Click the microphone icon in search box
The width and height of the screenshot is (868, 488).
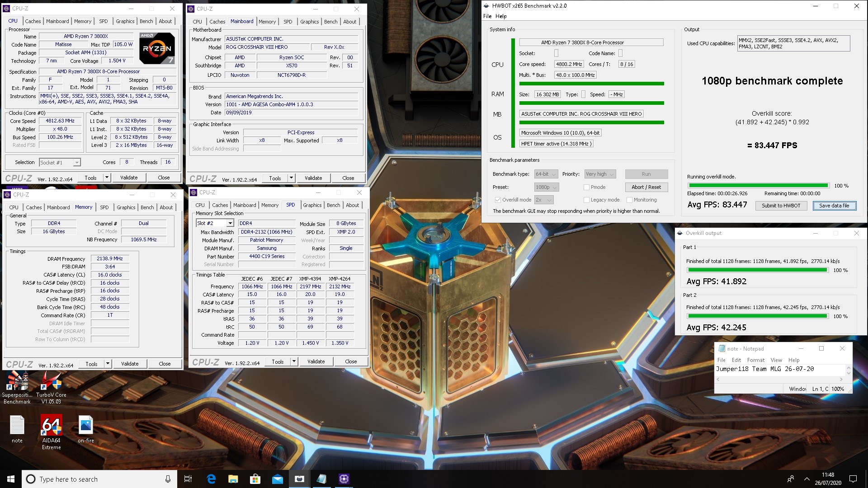[168, 479]
